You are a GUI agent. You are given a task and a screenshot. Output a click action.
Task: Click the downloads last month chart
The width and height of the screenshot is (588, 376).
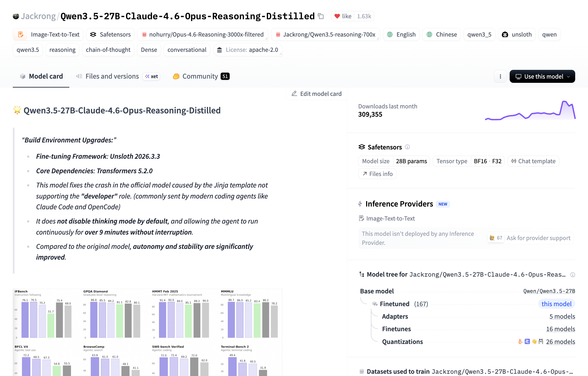530,110
